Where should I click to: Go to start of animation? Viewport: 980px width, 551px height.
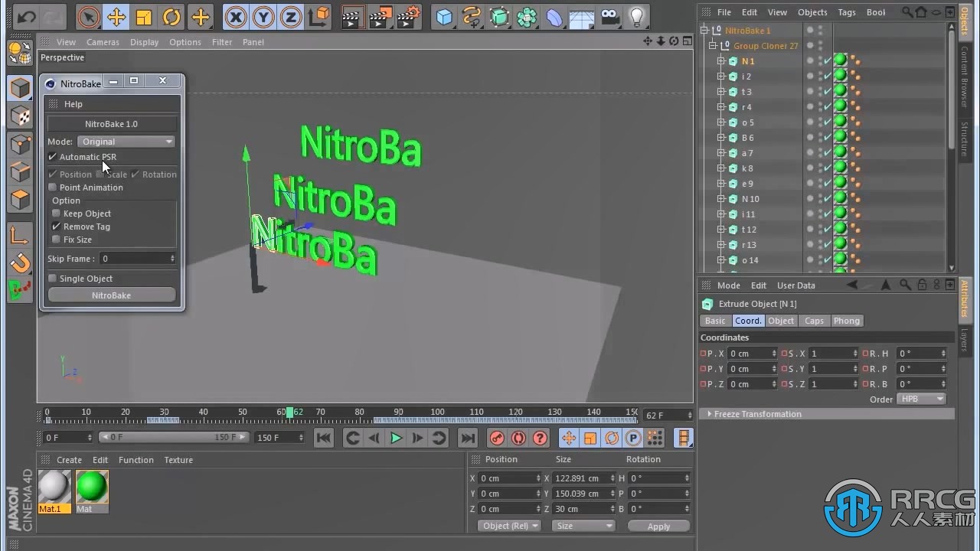coord(324,438)
